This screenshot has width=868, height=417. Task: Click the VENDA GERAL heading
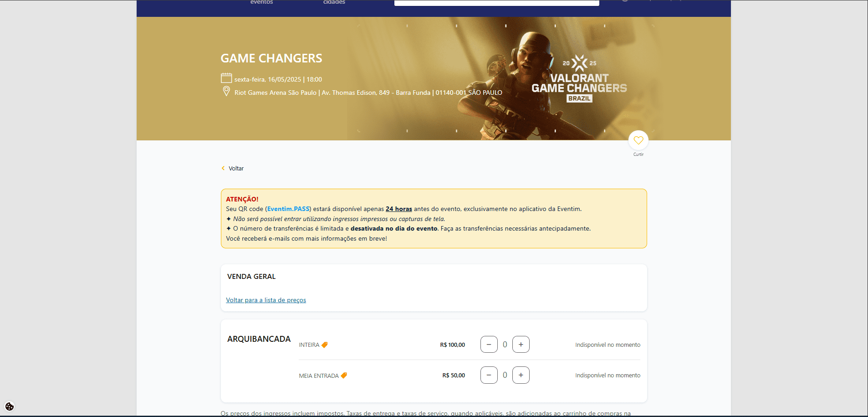[251, 277]
